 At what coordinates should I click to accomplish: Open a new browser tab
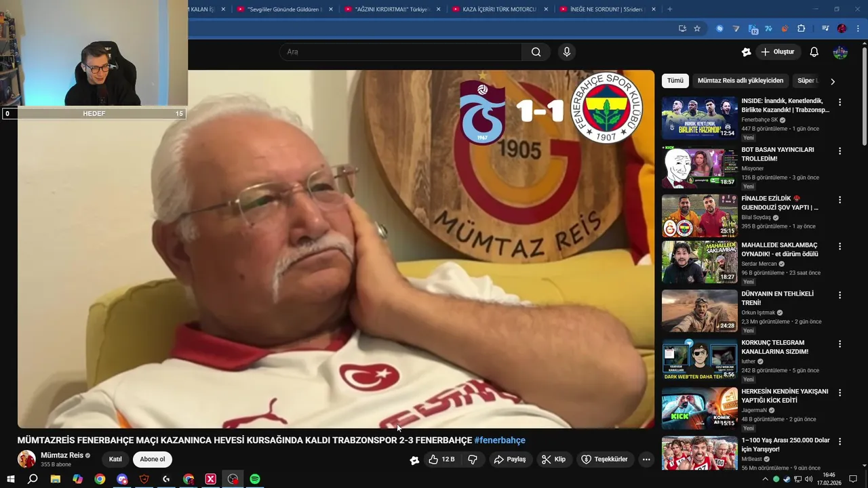point(670,9)
